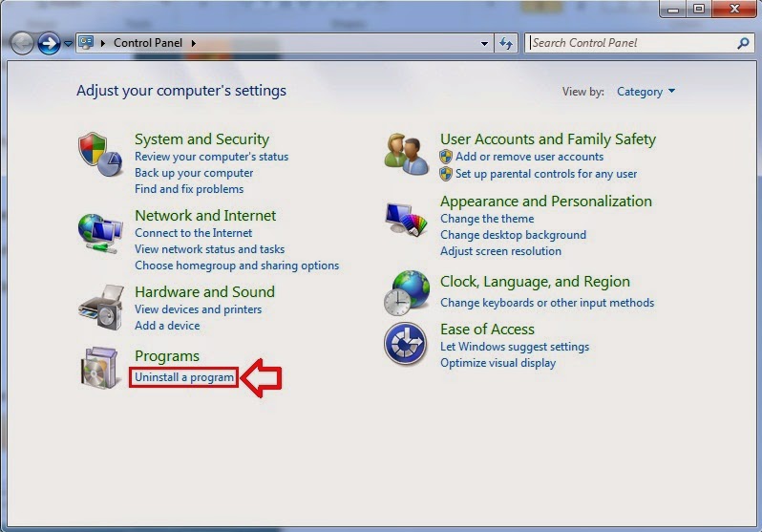Click the shield icon beside Add or remove user accounts
762x532 pixels.
point(446,157)
